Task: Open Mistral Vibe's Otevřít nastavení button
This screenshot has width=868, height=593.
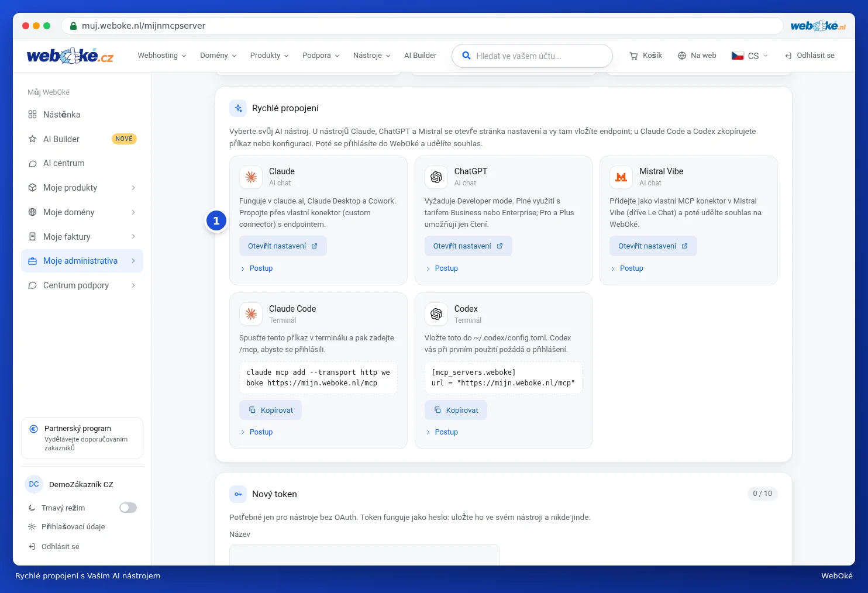Action: pyautogui.click(x=653, y=246)
